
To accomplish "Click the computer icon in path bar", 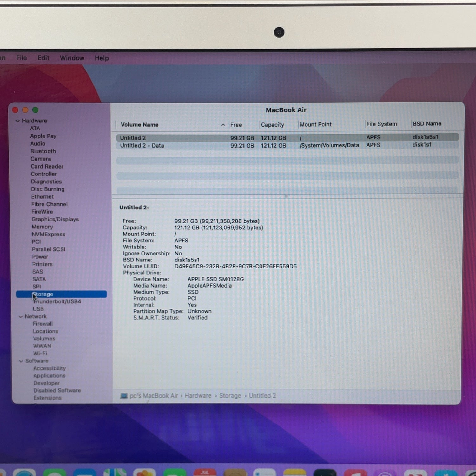I will [124, 396].
